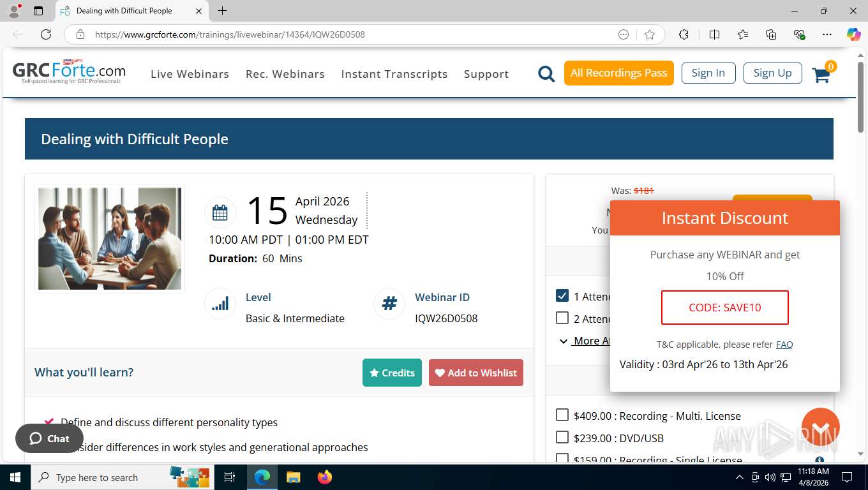Click the search magnifier icon
The height and width of the screenshot is (490, 868).
[x=546, y=74]
